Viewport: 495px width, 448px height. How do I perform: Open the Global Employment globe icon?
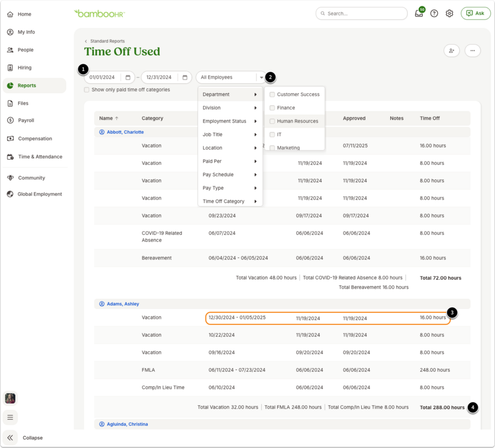(x=10, y=194)
